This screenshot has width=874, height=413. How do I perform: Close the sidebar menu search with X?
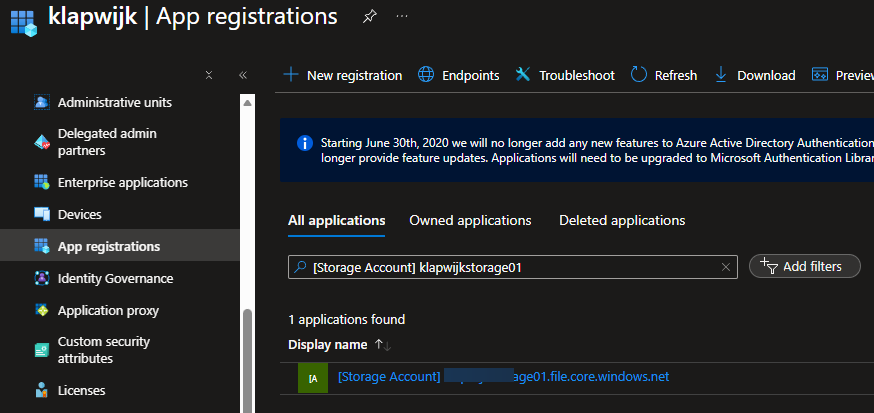coord(208,75)
